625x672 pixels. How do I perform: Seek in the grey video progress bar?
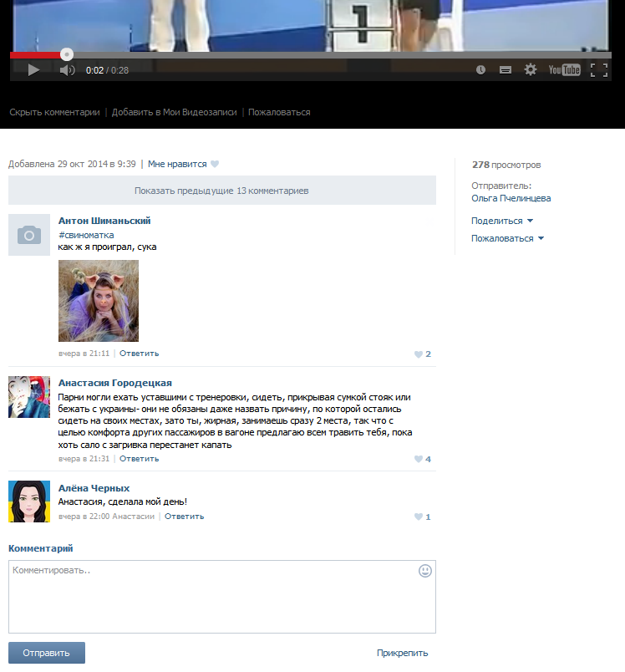311,55
